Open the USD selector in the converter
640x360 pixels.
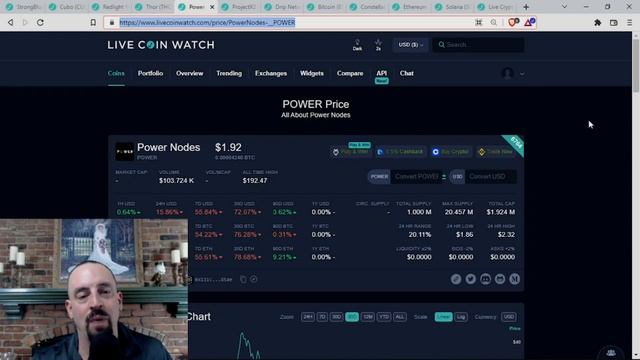click(457, 177)
